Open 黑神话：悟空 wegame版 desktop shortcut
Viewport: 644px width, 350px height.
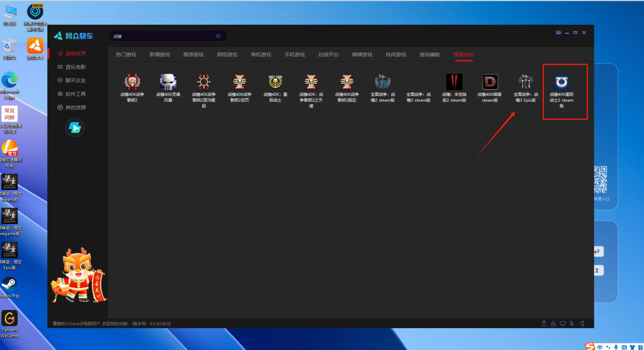tap(10, 222)
